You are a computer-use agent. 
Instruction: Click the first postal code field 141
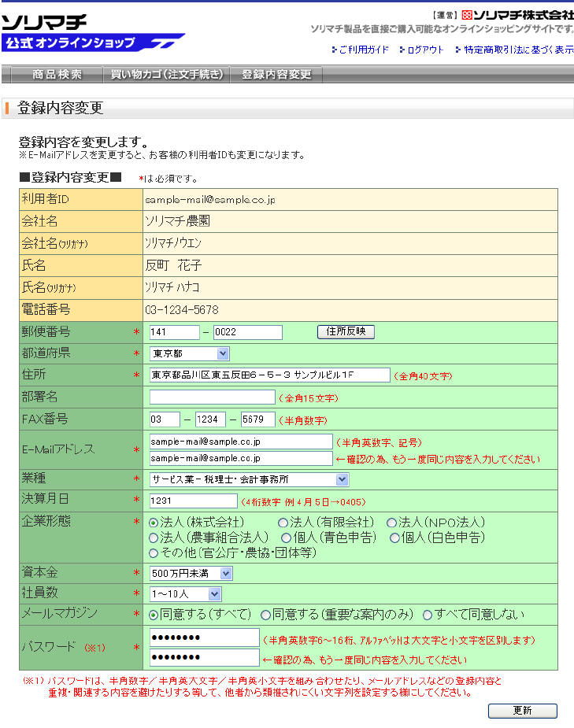tap(174, 332)
